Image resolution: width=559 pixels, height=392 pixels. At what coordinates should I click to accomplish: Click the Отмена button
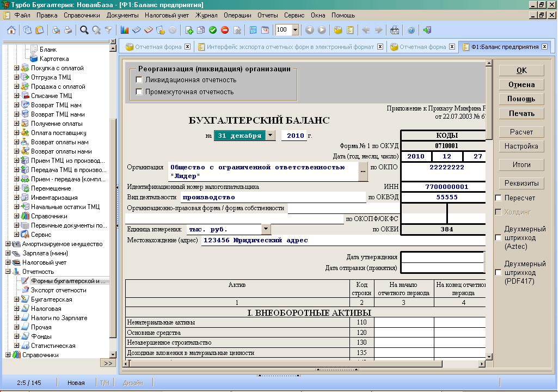coord(521,84)
